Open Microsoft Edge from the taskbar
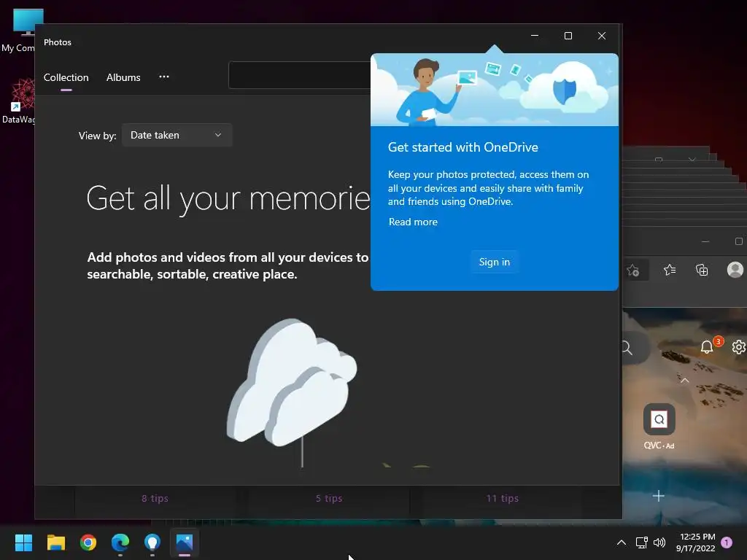747x560 pixels. tap(120, 542)
